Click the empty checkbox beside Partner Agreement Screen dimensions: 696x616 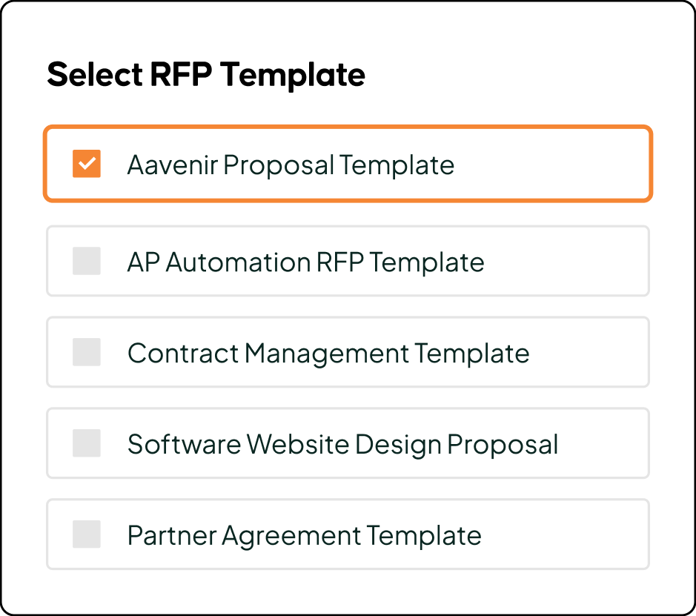[x=86, y=534]
